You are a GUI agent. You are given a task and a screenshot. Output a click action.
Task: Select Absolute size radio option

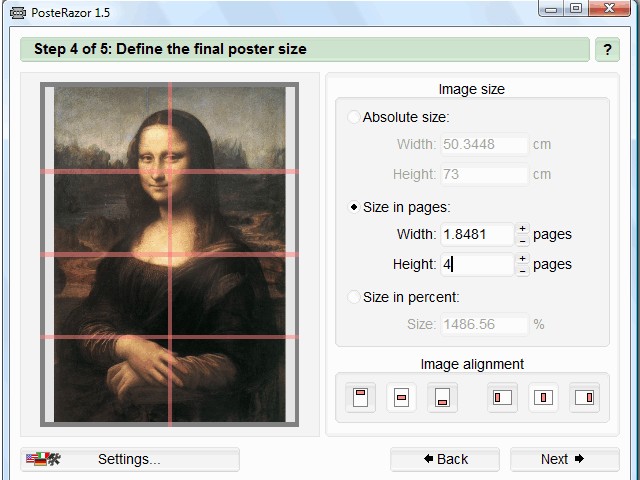[353, 117]
